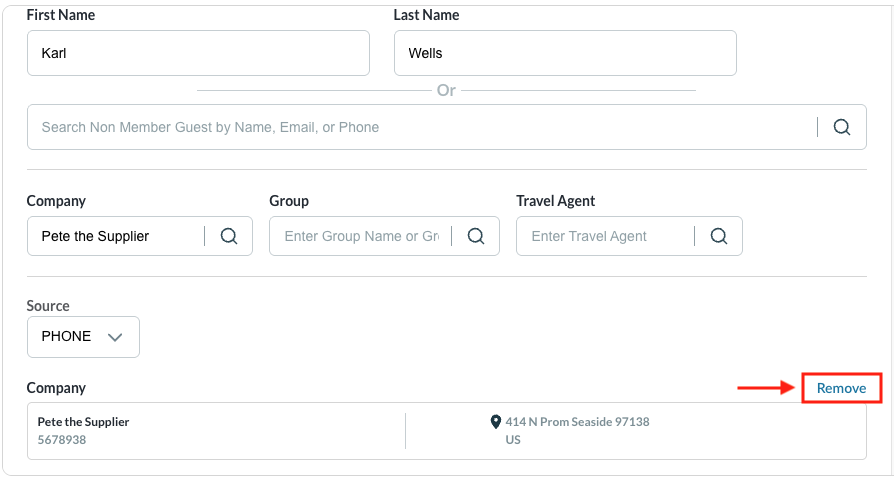Click the First Name field containing Karl
The height and width of the screenshot is (479, 894).
198,53
